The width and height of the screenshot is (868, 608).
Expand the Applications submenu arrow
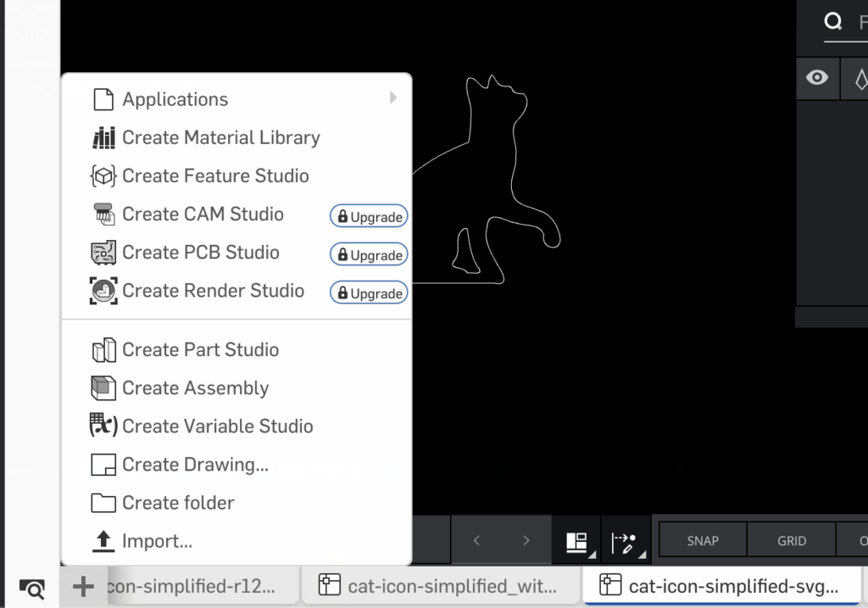coord(393,98)
